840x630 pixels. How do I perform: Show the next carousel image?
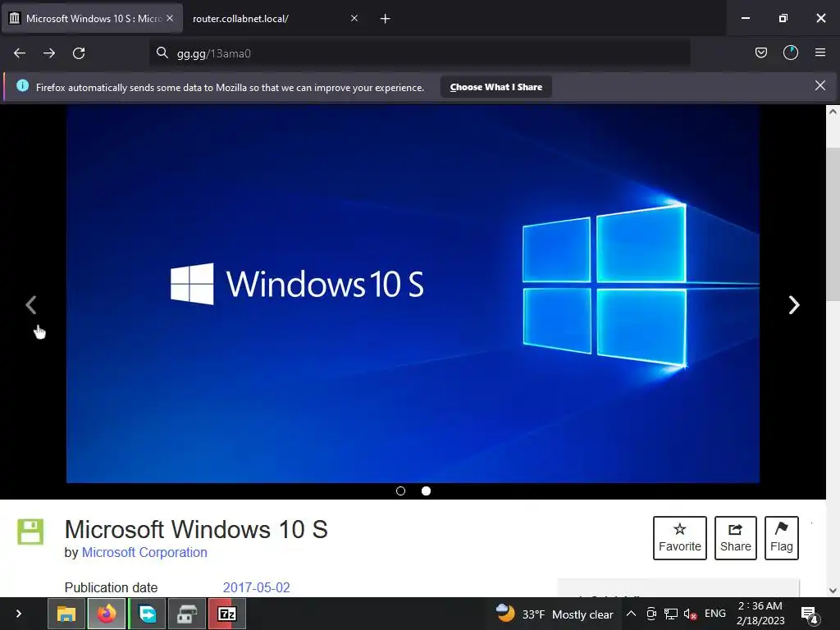tap(794, 305)
